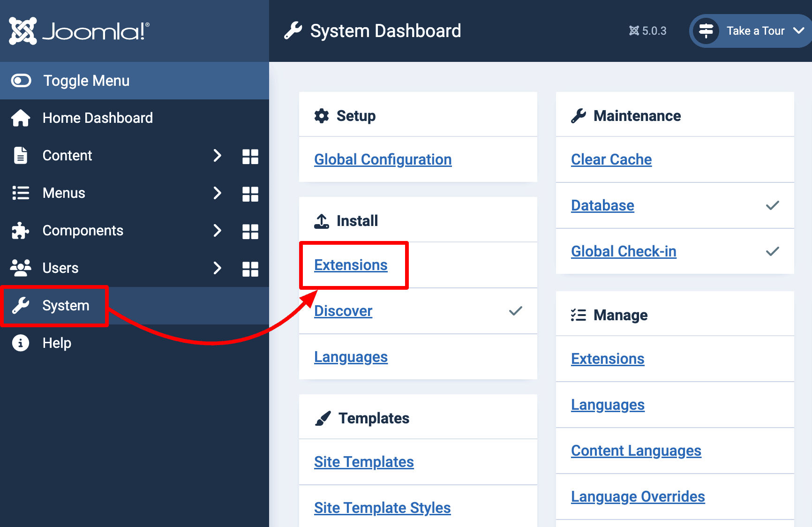Viewport: 812px width, 527px height.
Task: Expand the Components submenu chevron
Action: click(x=217, y=230)
